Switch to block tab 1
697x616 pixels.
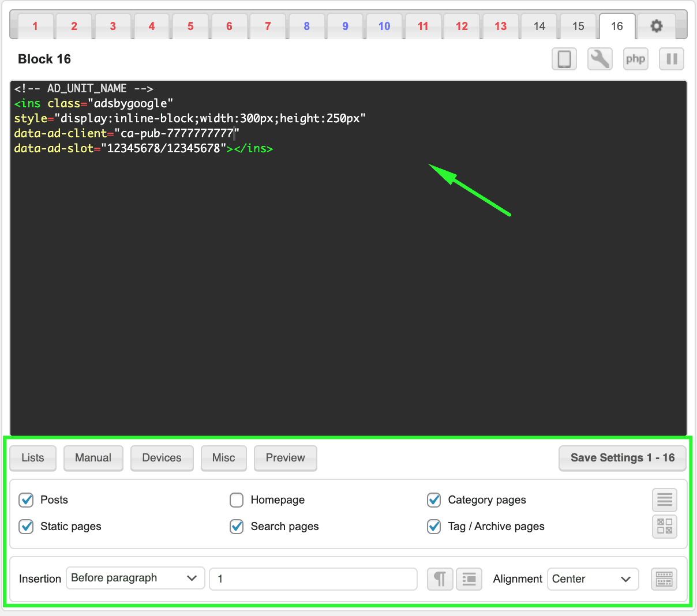pos(35,27)
